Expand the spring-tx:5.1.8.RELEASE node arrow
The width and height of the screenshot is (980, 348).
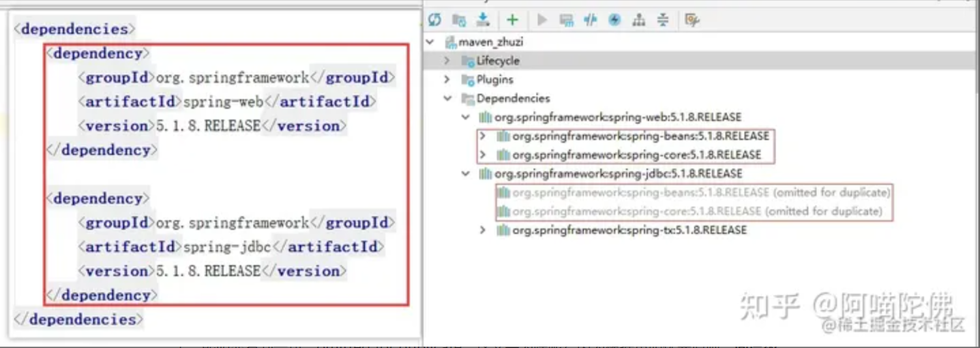tap(483, 230)
